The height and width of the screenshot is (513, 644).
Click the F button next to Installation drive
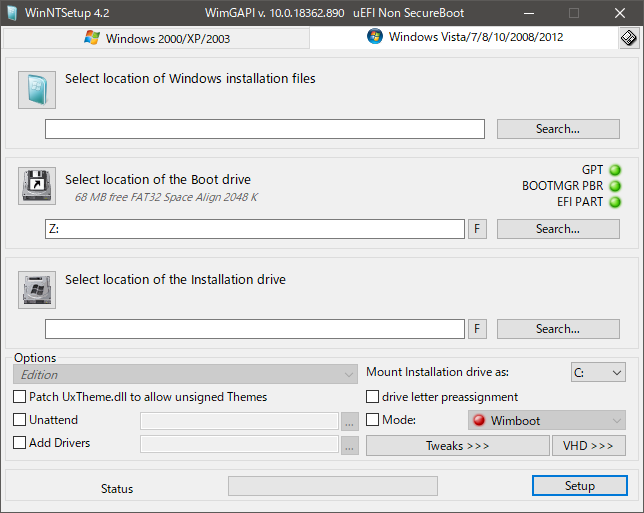tap(477, 329)
